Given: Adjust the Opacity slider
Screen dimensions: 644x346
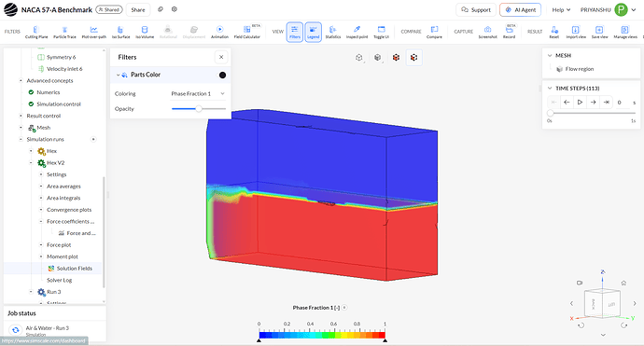Looking at the screenshot, I should [x=199, y=109].
